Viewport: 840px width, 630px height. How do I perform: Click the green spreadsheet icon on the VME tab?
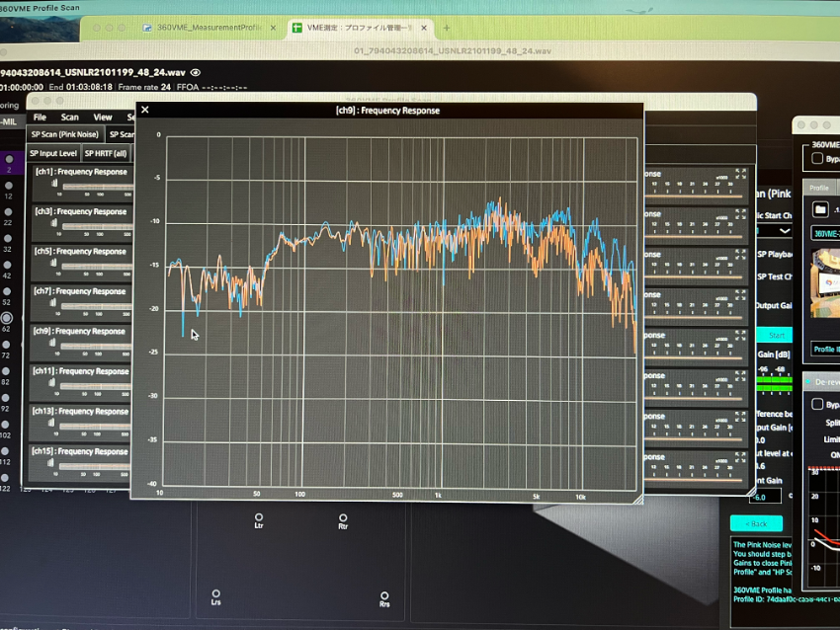click(x=296, y=28)
